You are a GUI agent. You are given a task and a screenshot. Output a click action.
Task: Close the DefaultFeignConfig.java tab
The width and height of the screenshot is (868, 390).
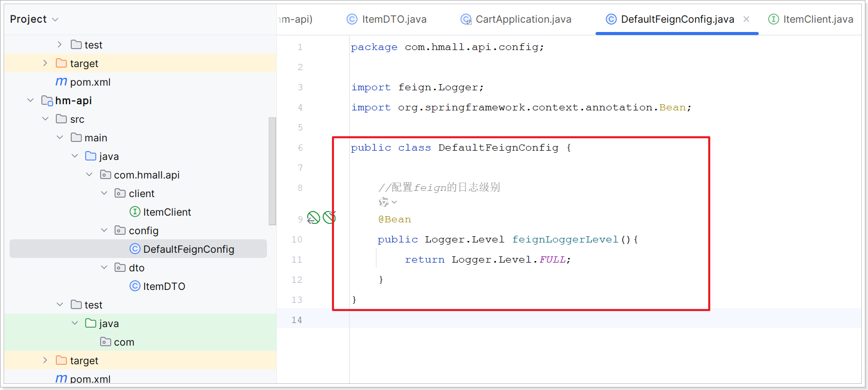(746, 19)
